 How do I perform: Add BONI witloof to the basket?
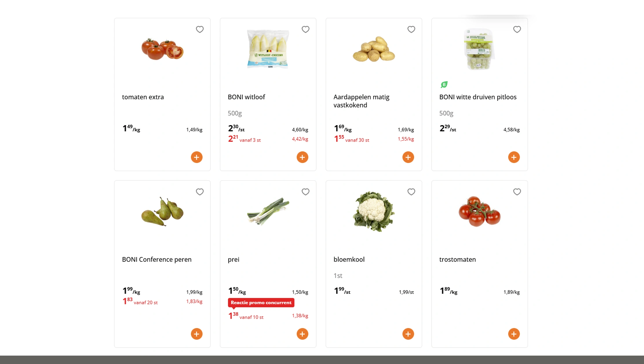tap(302, 157)
